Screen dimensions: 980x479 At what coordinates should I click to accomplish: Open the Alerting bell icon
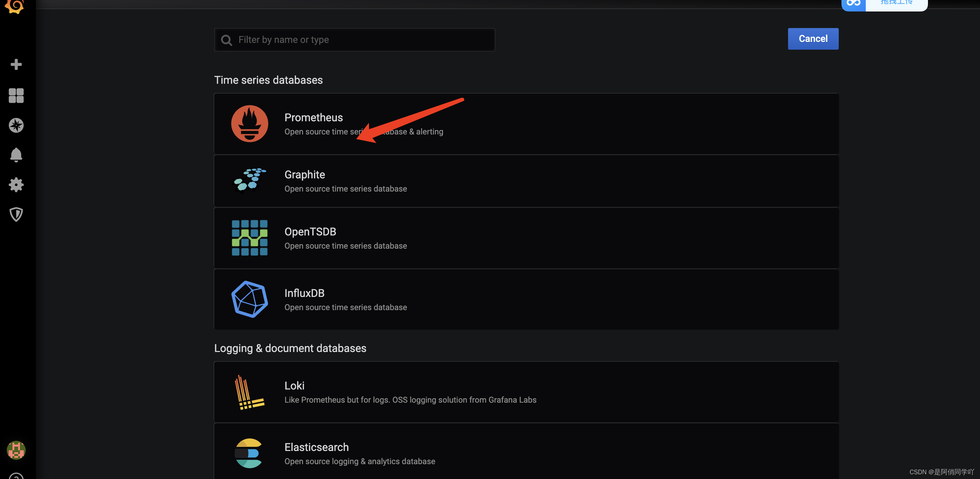click(16, 155)
